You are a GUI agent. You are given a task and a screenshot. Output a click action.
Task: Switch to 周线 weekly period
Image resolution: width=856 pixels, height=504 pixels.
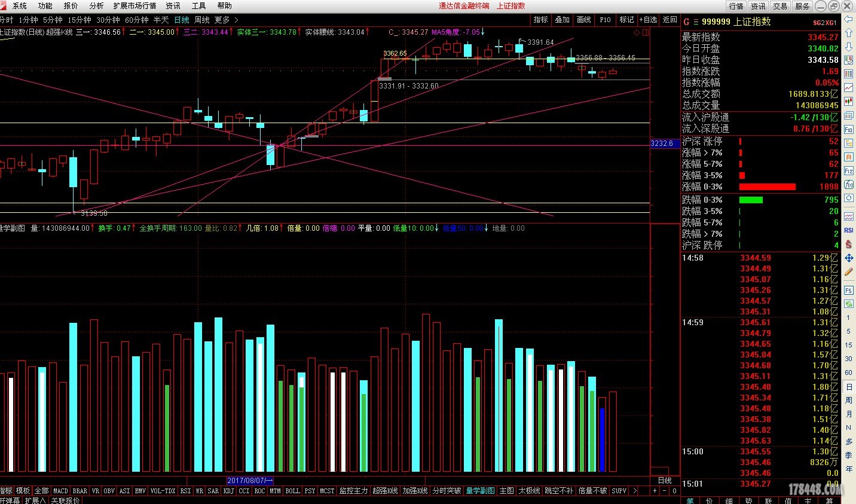click(202, 20)
